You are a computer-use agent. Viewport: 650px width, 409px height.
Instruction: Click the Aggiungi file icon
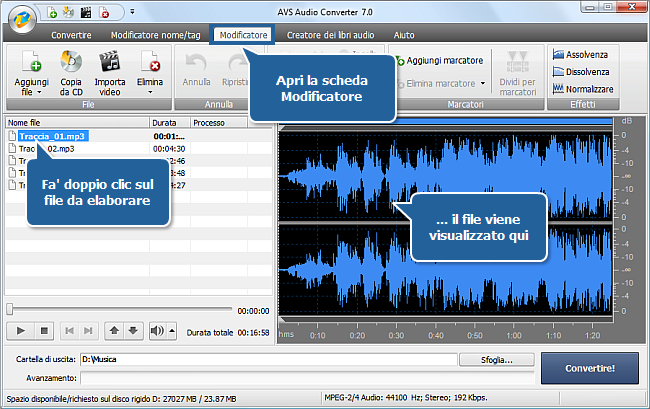[30, 61]
